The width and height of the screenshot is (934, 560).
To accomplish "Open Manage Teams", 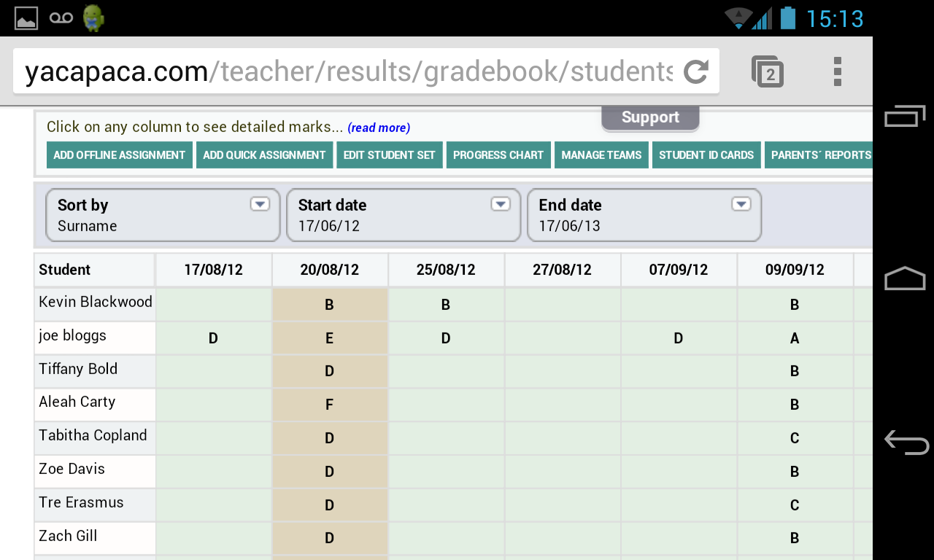I will pyautogui.click(x=601, y=155).
